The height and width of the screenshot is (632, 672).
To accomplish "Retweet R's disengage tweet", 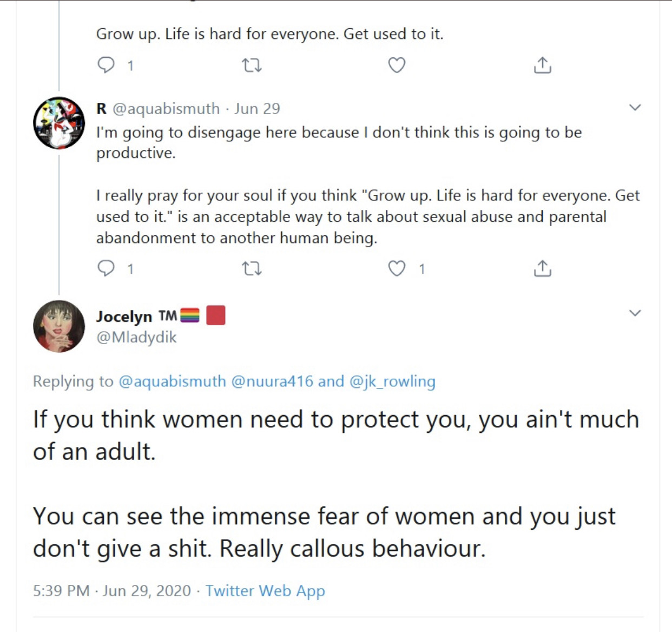I will click(251, 268).
